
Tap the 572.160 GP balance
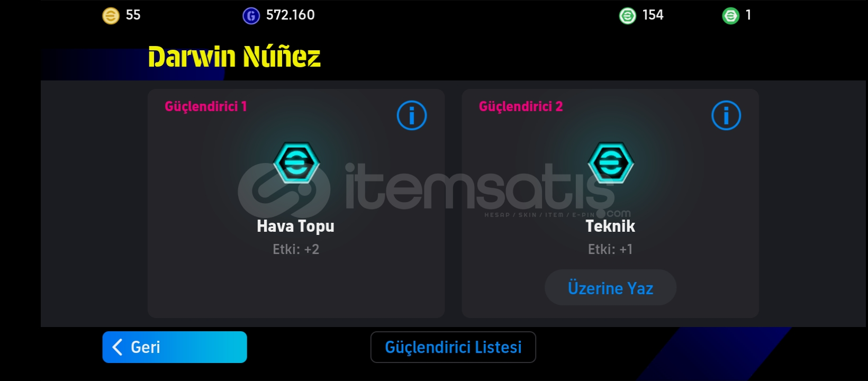pos(290,15)
